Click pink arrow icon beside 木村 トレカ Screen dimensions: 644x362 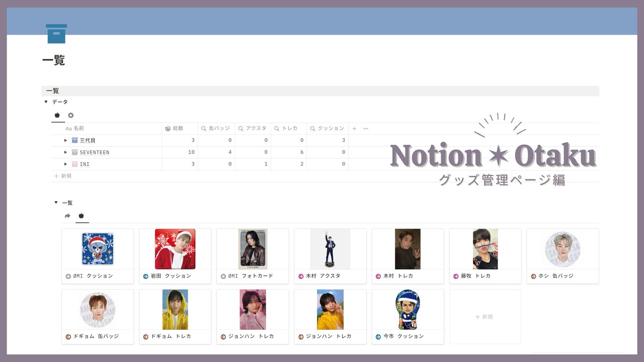(378, 276)
